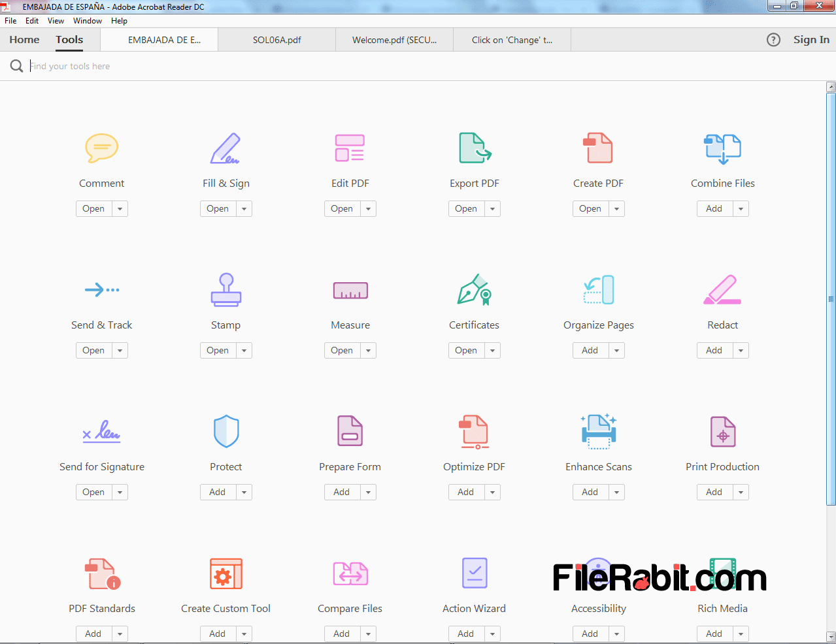Image resolution: width=836 pixels, height=644 pixels.
Task: Select the Enhance Scans scanner icon
Action: coord(599,431)
